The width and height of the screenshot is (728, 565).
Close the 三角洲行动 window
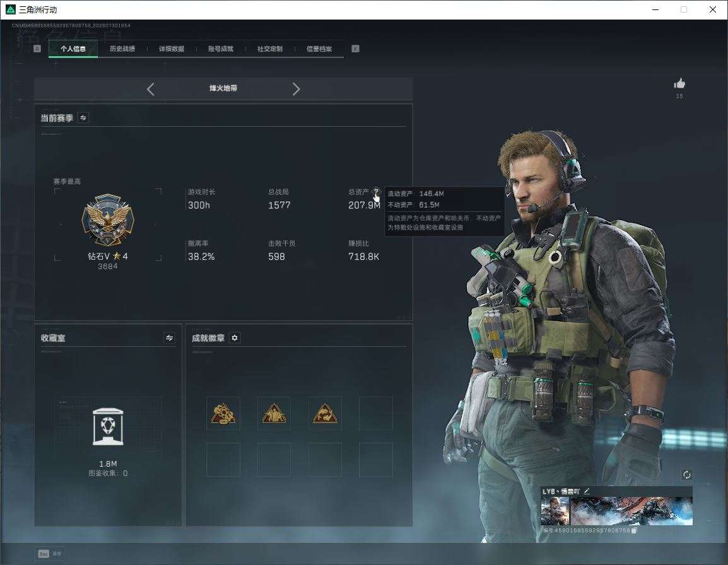click(713, 9)
